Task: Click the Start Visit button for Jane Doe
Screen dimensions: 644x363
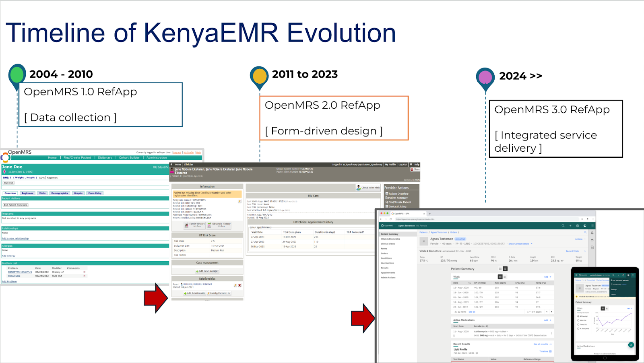Action: pos(8,183)
